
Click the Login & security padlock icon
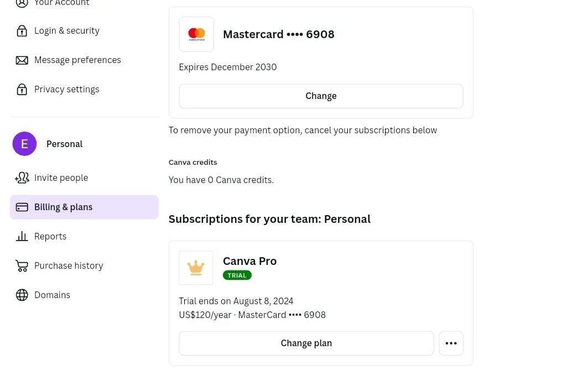click(x=22, y=31)
